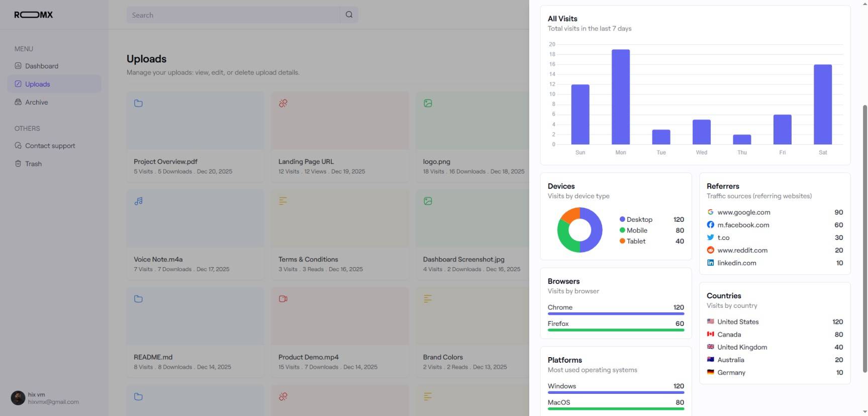Click the Monday bar in All Visits chart
868x416 pixels.
coord(620,97)
